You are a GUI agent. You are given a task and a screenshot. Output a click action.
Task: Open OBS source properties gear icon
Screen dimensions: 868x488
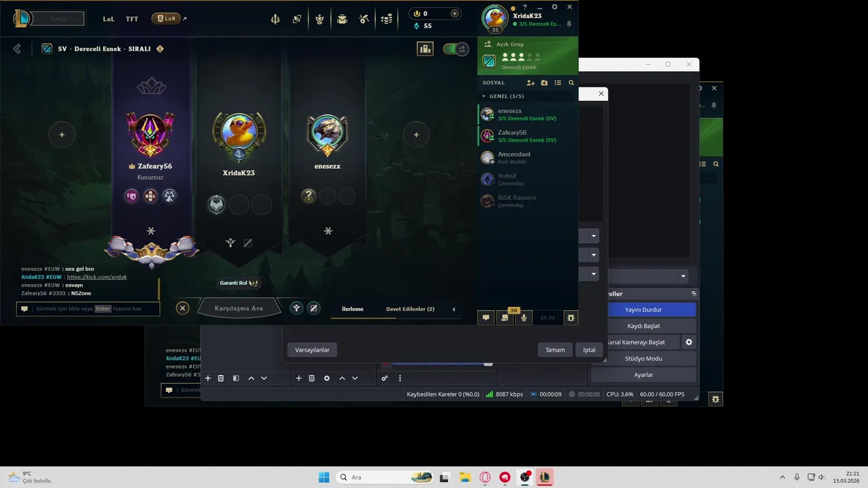(326, 378)
